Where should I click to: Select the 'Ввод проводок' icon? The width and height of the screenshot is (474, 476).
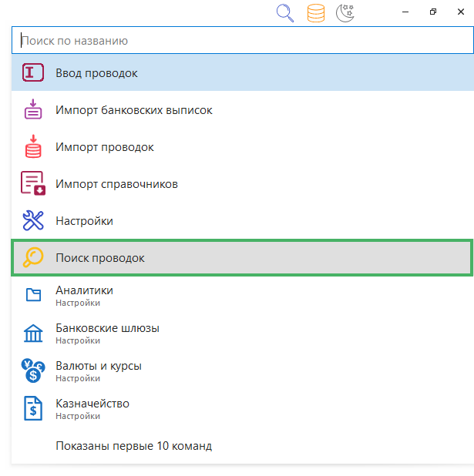click(x=33, y=73)
